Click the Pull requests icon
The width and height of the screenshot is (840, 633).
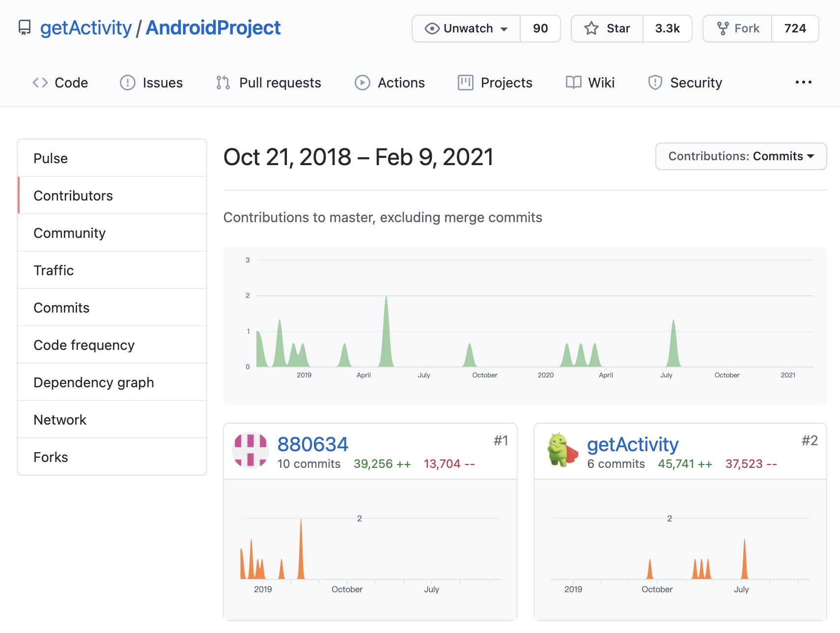[223, 83]
